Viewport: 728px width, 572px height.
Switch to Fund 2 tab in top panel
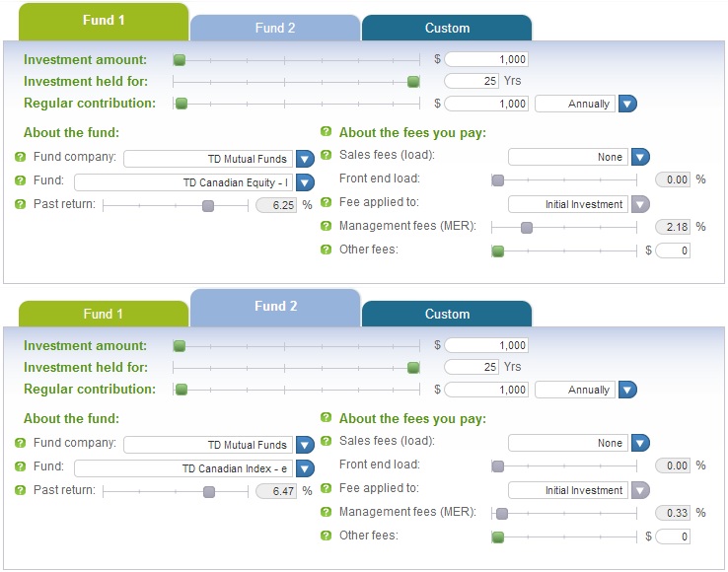pyautogui.click(x=275, y=28)
